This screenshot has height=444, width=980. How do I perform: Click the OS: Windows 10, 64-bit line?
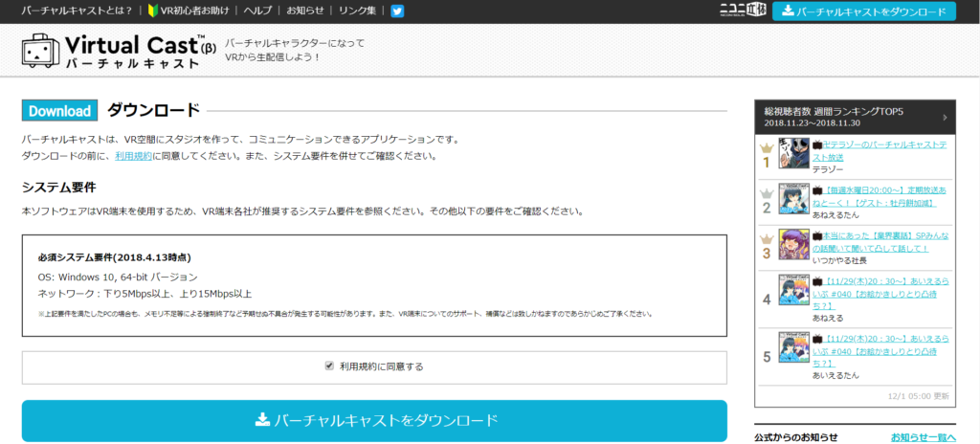tap(118, 277)
